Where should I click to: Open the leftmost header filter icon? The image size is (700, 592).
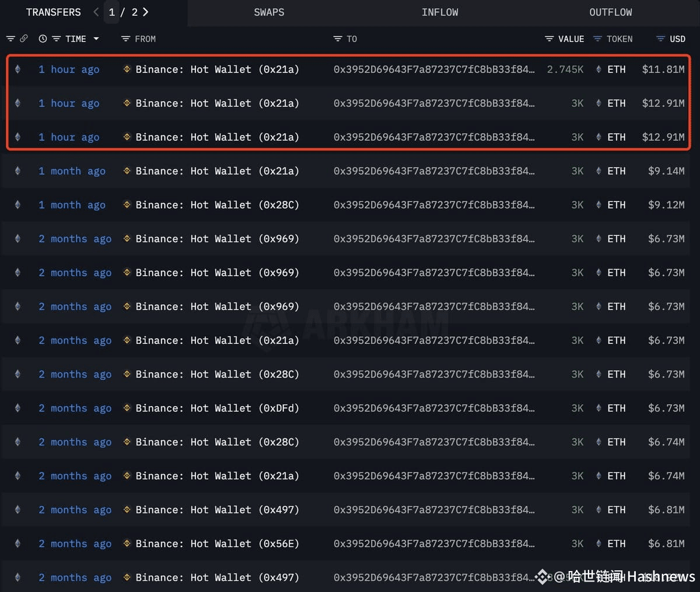point(10,39)
